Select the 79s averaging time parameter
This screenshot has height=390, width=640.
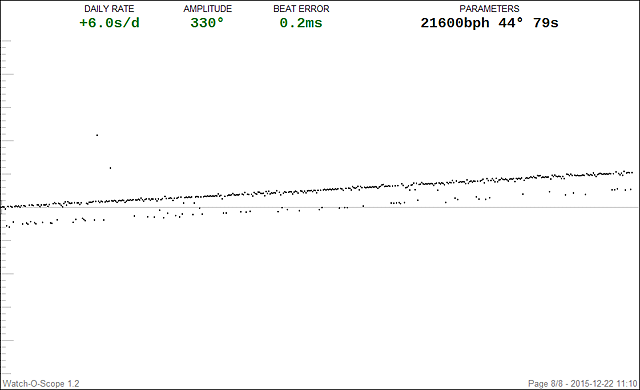point(546,23)
